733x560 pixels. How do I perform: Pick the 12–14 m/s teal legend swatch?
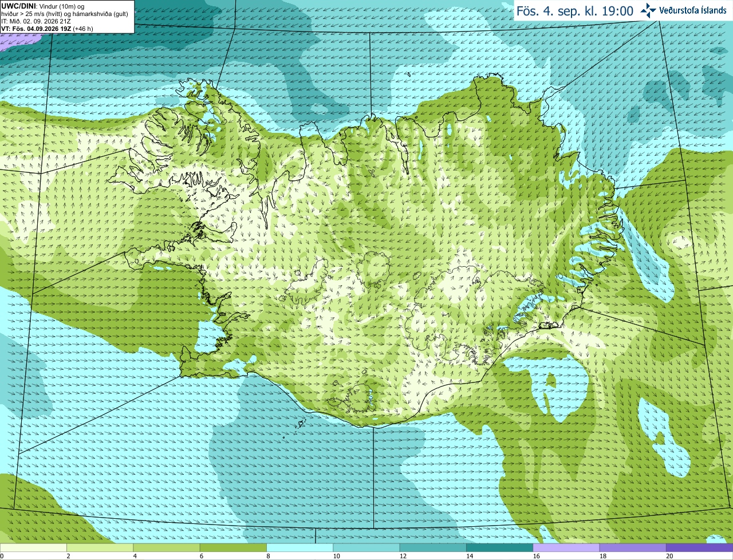pyautogui.click(x=433, y=547)
